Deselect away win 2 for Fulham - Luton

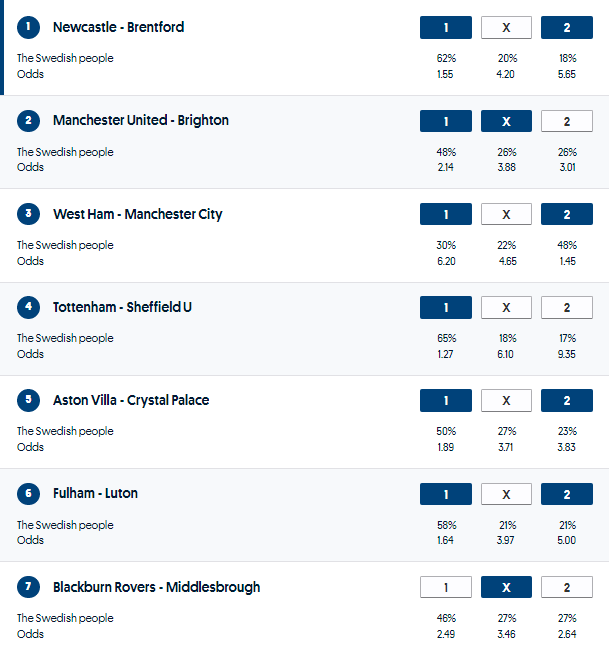pyautogui.click(x=567, y=494)
